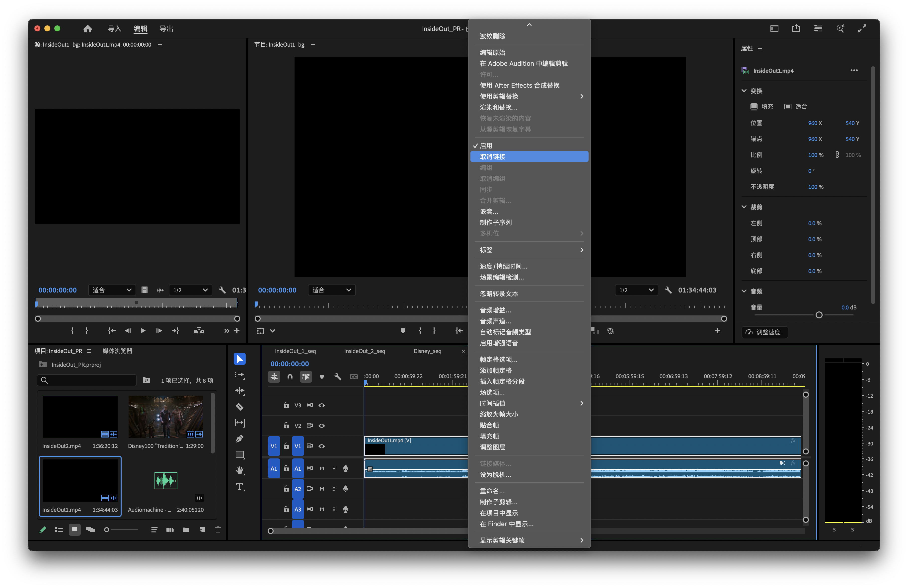Select the Hand tool

(240, 470)
